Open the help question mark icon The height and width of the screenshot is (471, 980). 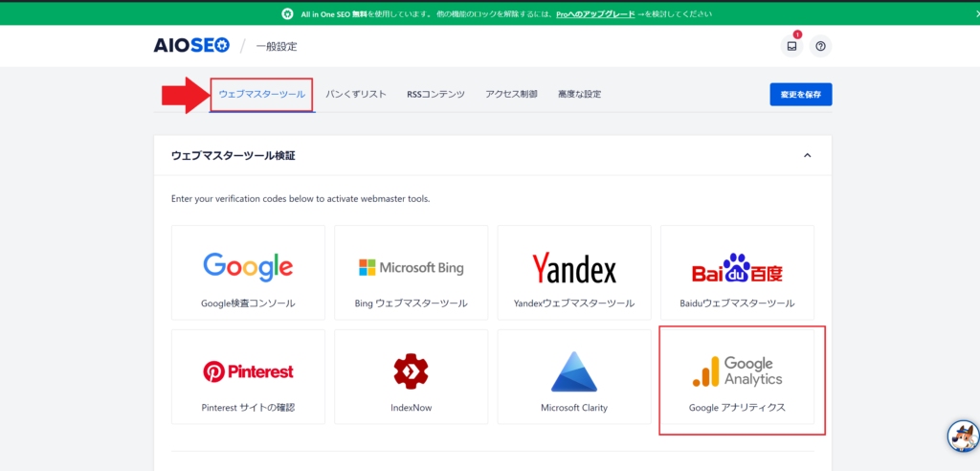(820, 46)
